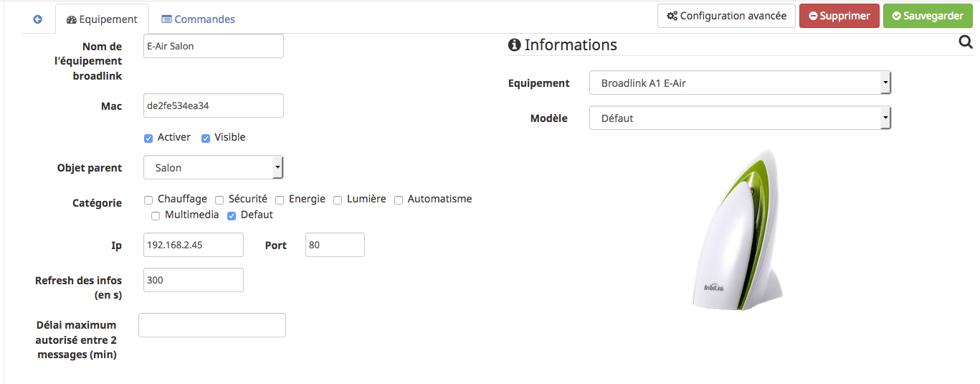Check the Multimedia category checkbox
This screenshot has height=384, width=980.
tap(156, 215)
